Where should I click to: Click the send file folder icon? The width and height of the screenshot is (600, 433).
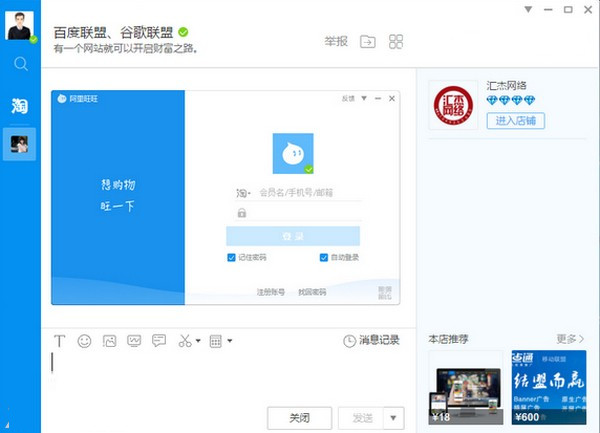368,42
